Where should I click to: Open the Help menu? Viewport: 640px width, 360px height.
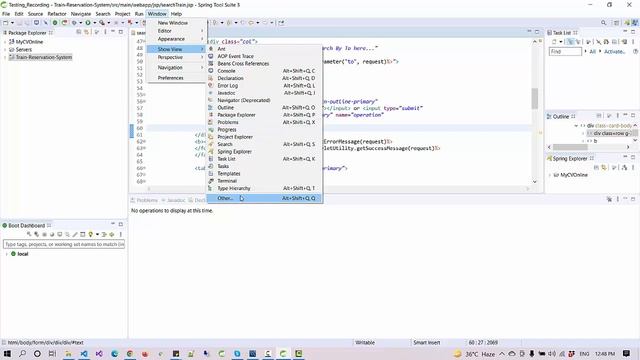176,14
